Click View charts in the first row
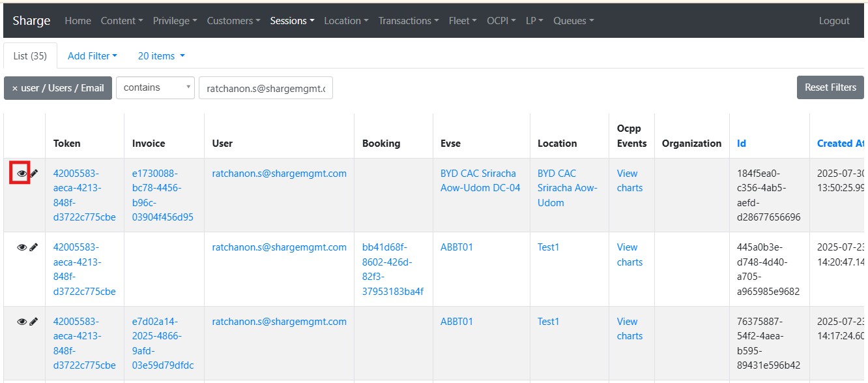868x383 pixels. pyautogui.click(x=629, y=181)
